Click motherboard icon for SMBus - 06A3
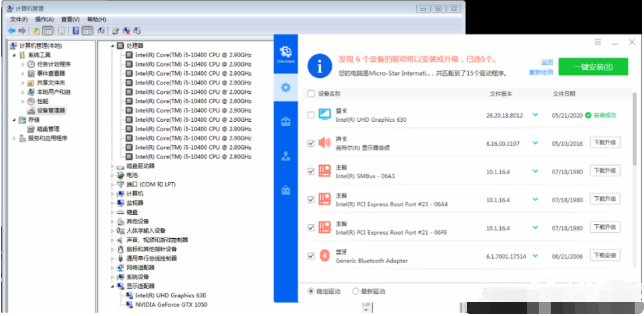Screen dimensions: 644x316 [x=324, y=171]
